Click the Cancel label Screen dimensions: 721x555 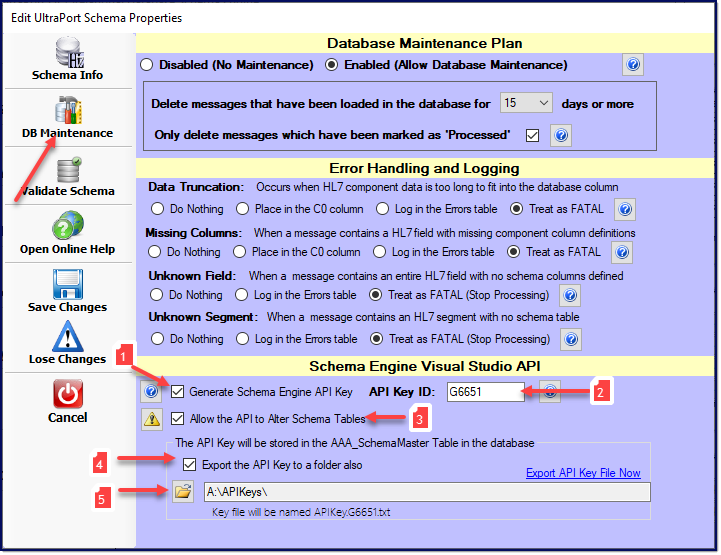[68, 418]
